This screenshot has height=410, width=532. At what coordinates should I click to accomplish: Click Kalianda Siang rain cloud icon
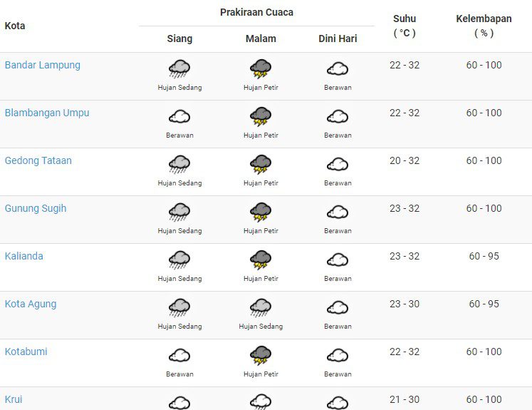179,260
